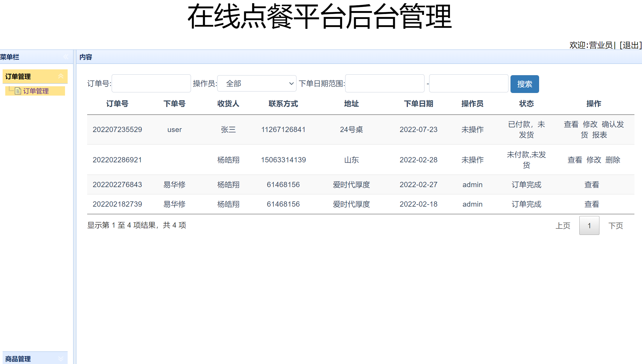Open the 内容 panel header tab

point(85,57)
